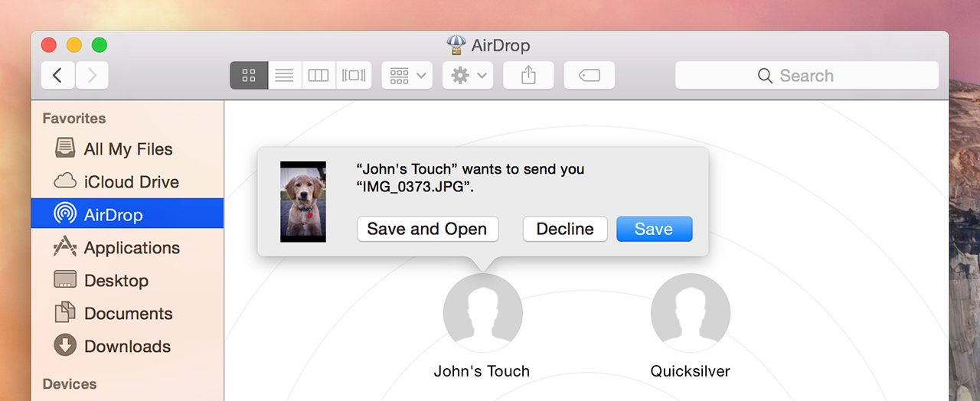Select the Quicksilver avatar
980x401 pixels.
click(691, 314)
